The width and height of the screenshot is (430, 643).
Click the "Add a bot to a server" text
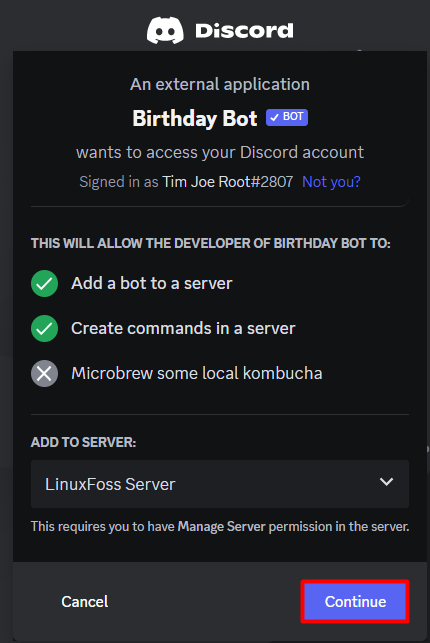[152, 283]
